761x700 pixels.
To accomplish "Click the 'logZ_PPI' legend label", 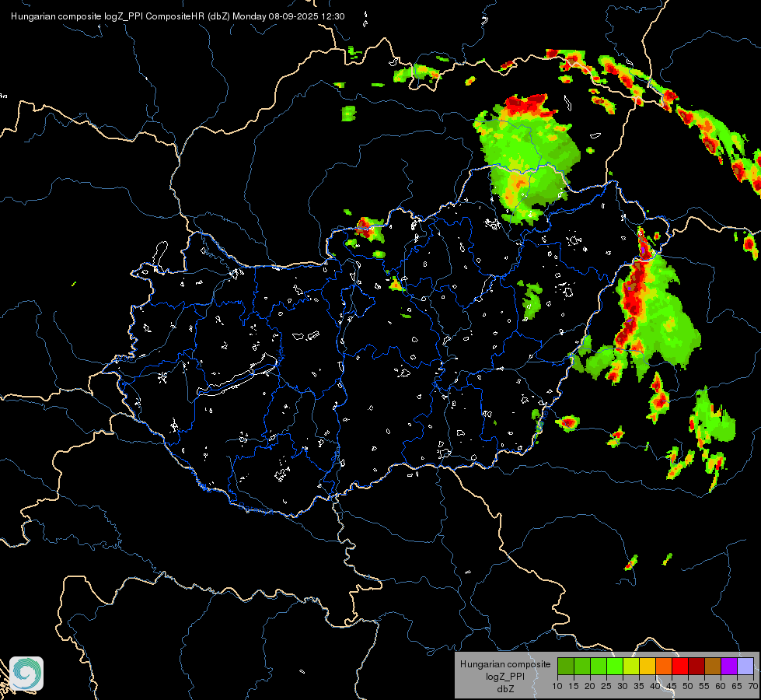I will click(x=505, y=676).
